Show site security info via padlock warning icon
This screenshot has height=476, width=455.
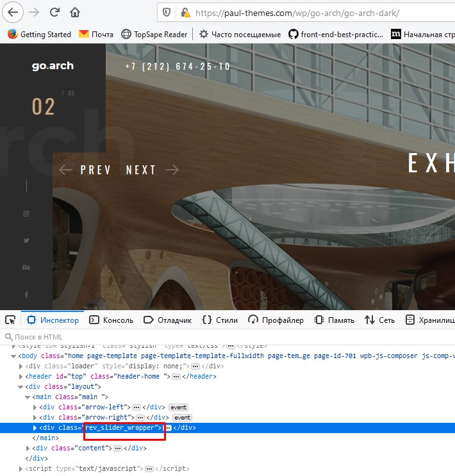[185, 13]
